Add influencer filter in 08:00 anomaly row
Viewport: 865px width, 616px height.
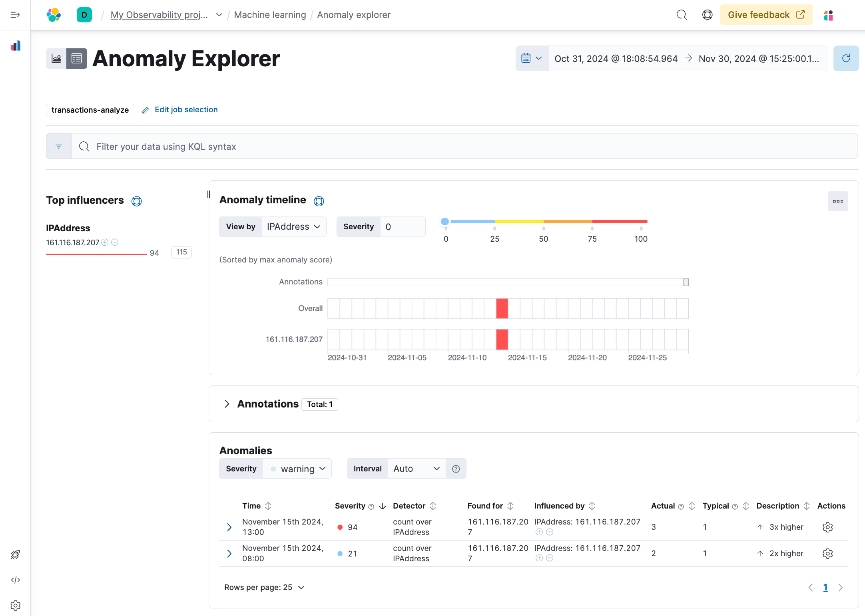(x=539, y=558)
